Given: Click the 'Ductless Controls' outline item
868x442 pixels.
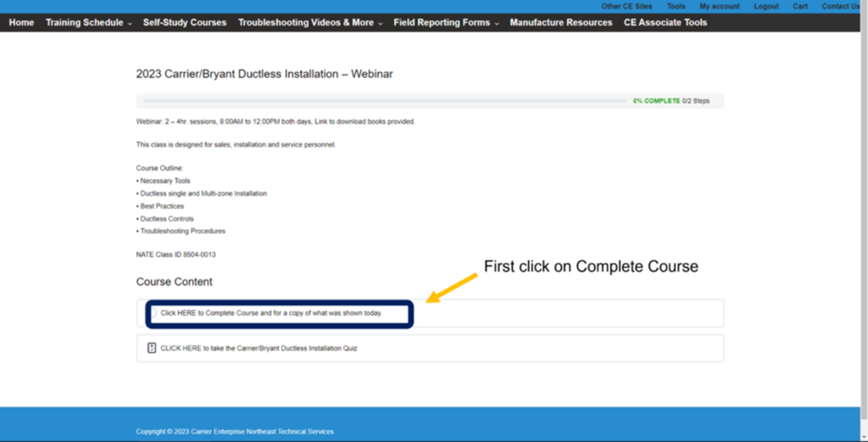Looking at the screenshot, I should click(167, 219).
